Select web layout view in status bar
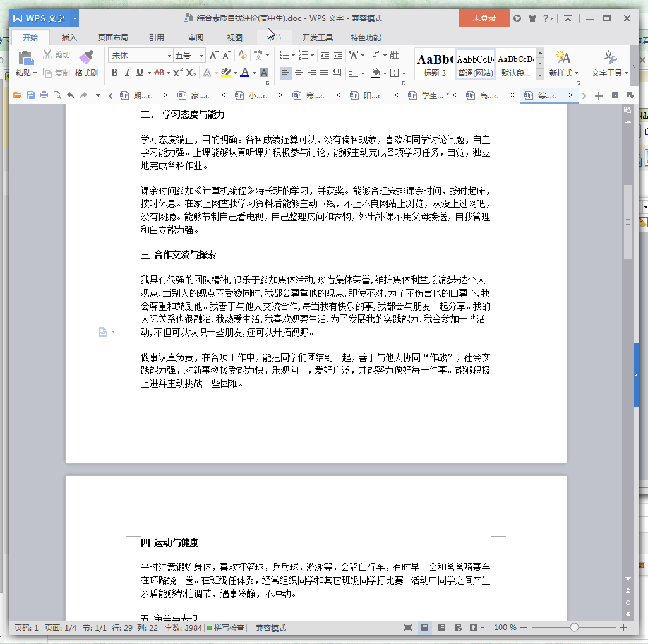Viewport: 648px width, 644px height. click(459, 628)
